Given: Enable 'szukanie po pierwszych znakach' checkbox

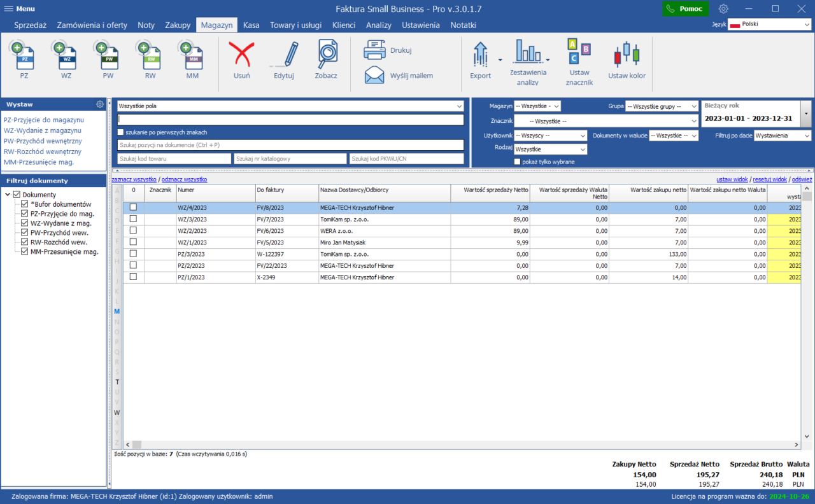Looking at the screenshot, I should tap(121, 132).
